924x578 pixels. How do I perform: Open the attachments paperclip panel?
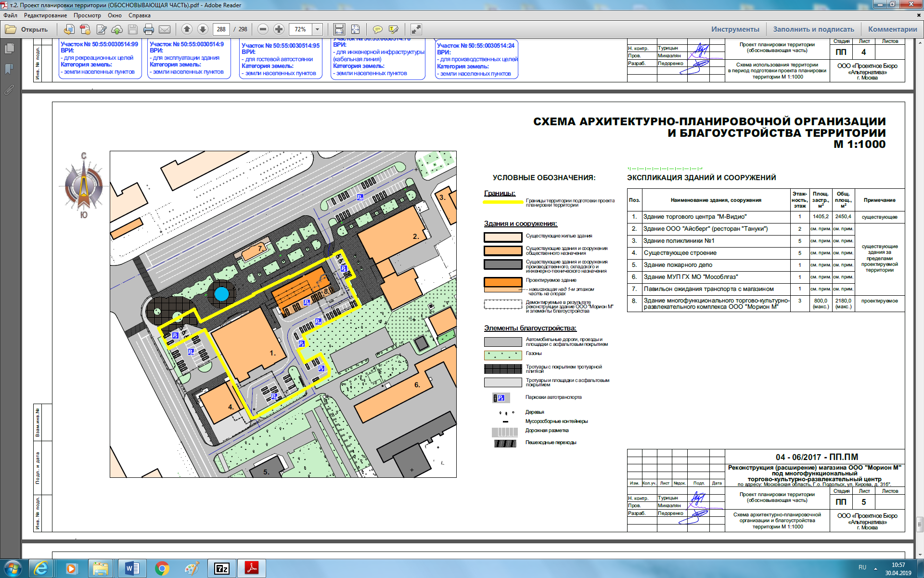pos(9,90)
